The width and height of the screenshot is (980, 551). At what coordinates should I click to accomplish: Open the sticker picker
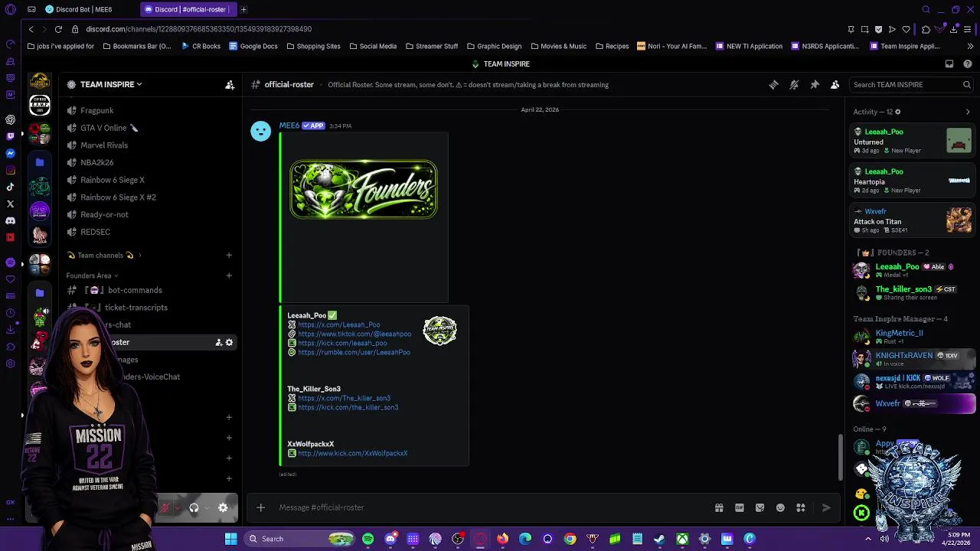click(759, 507)
